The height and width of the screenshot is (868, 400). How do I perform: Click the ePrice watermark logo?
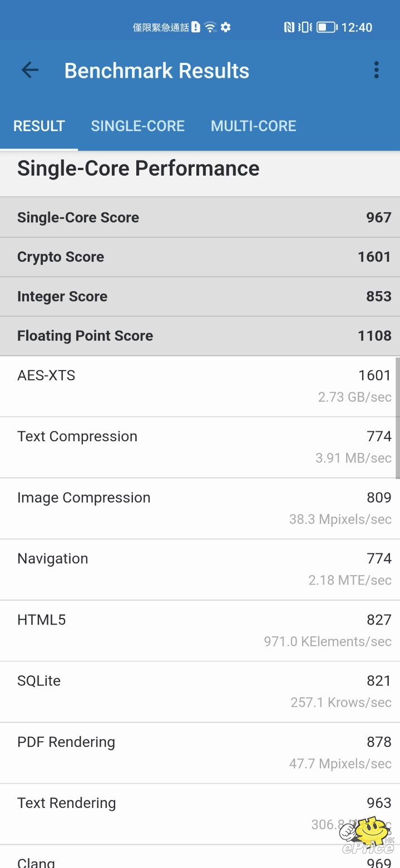tap(368, 836)
